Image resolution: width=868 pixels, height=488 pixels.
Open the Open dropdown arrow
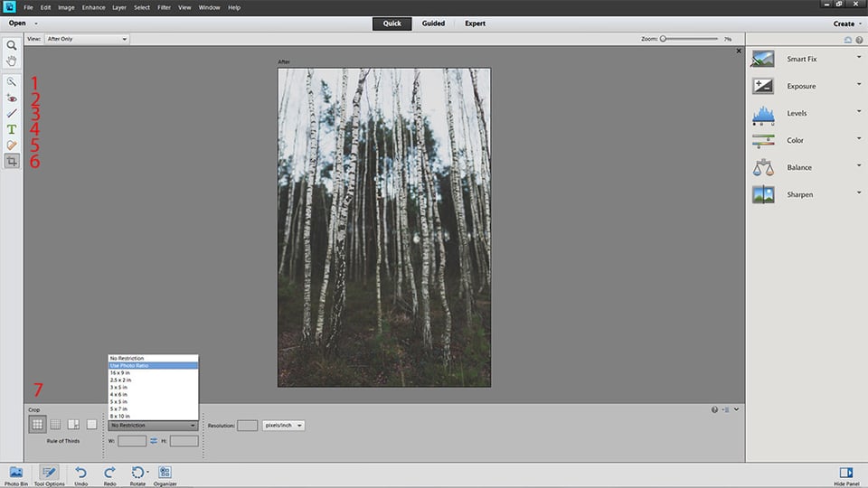click(36, 23)
